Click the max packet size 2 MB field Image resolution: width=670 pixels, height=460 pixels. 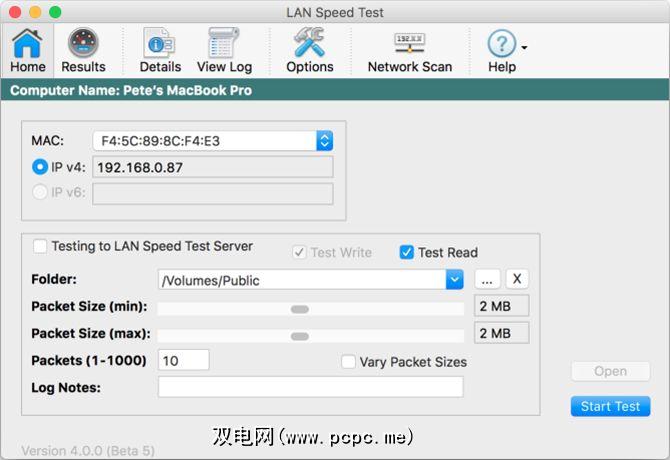coord(502,333)
